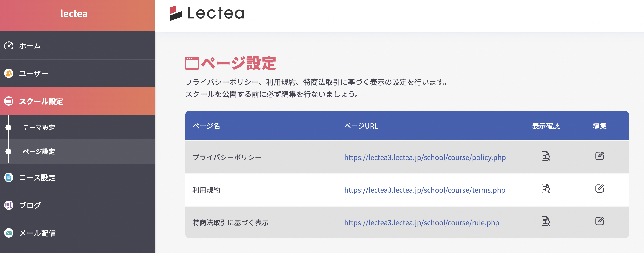Viewport: 644px width, 253px height.
Task: Collapse the スクール設定 sidebar section
Action: (41, 101)
